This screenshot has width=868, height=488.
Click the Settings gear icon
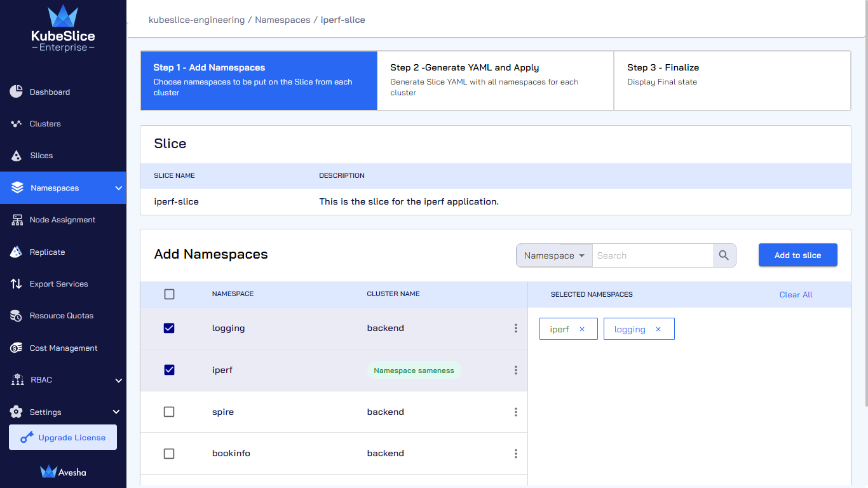(17, 412)
